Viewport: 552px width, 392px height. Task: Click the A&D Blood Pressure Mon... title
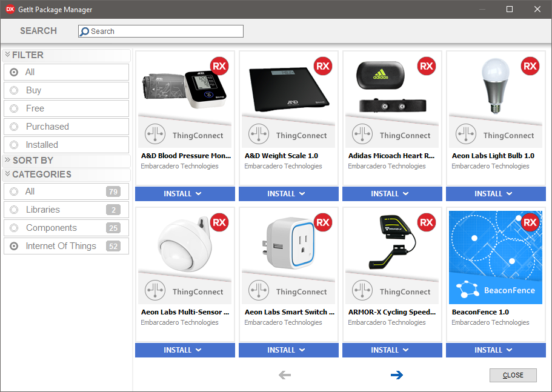click(186, 156)
